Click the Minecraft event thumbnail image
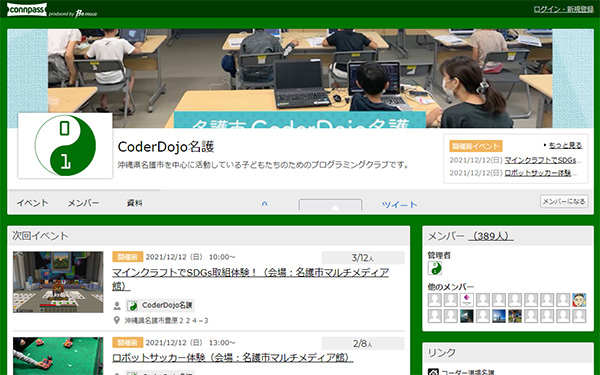600x375 pixels. coord(58,282)
